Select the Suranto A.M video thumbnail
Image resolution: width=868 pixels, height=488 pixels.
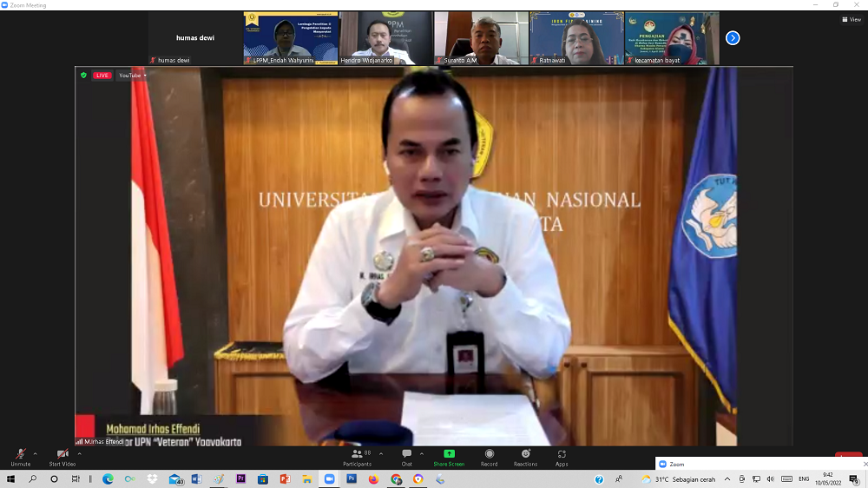coord(481,38)
